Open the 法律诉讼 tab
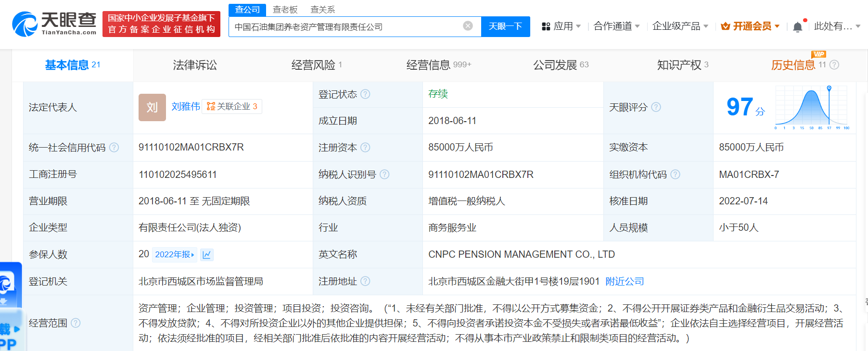This screenshot has height=351, width=868. (x=195, y=65)
